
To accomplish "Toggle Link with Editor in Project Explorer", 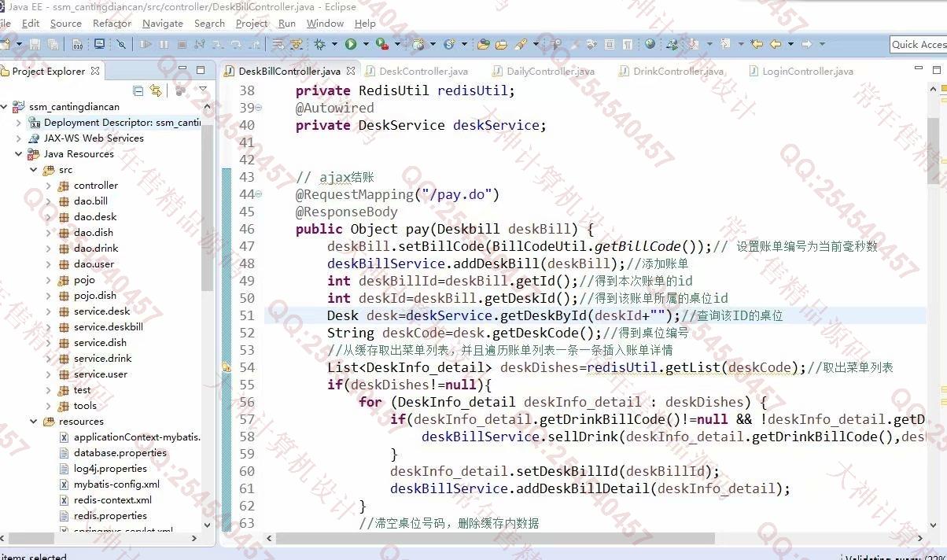I will (156, 90).
